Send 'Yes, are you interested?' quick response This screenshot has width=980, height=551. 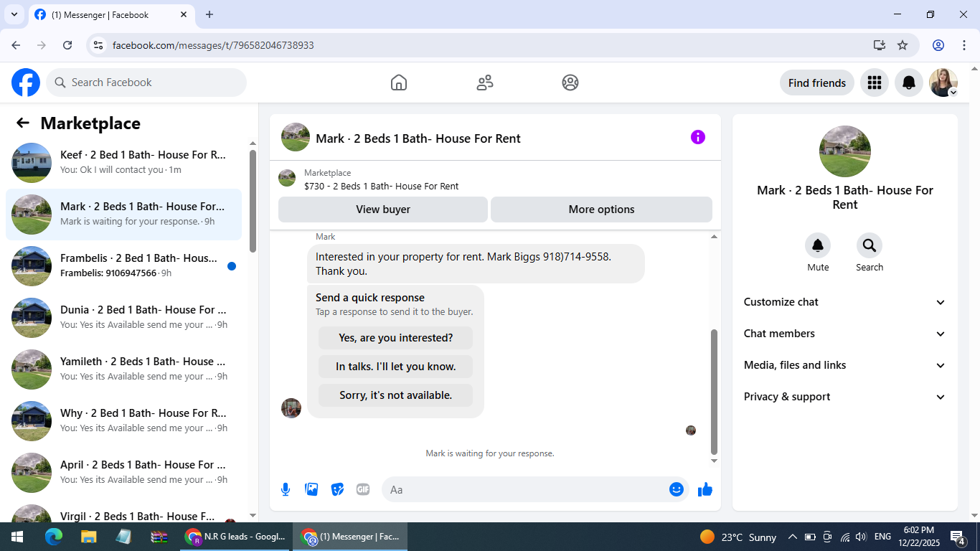tap(396, 338)
